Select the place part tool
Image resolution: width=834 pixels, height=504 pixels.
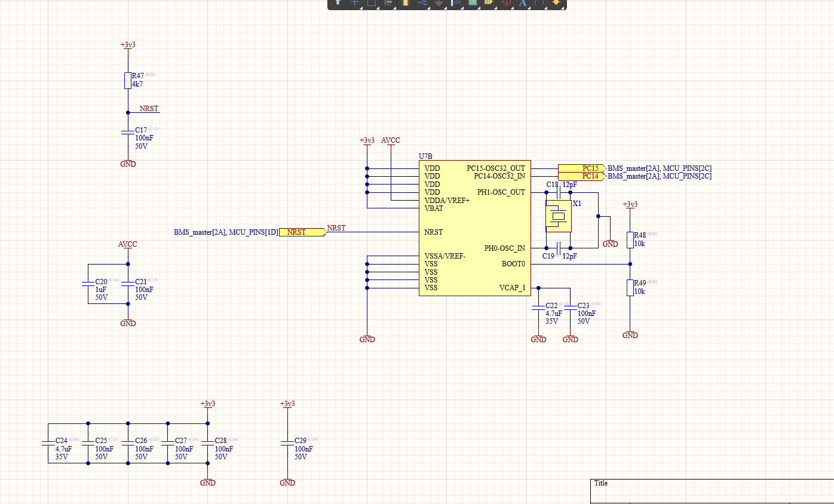tap(406, 4)
